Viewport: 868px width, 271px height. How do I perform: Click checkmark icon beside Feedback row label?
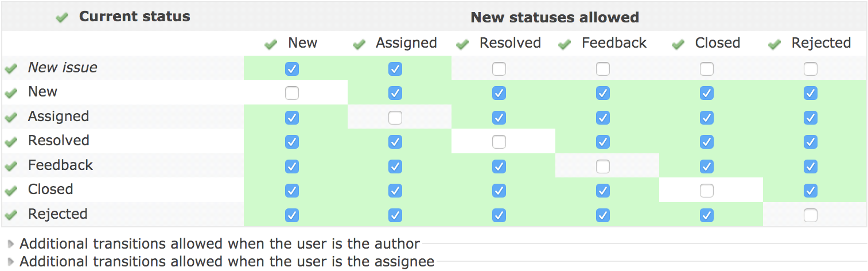(x=11, y=167)
